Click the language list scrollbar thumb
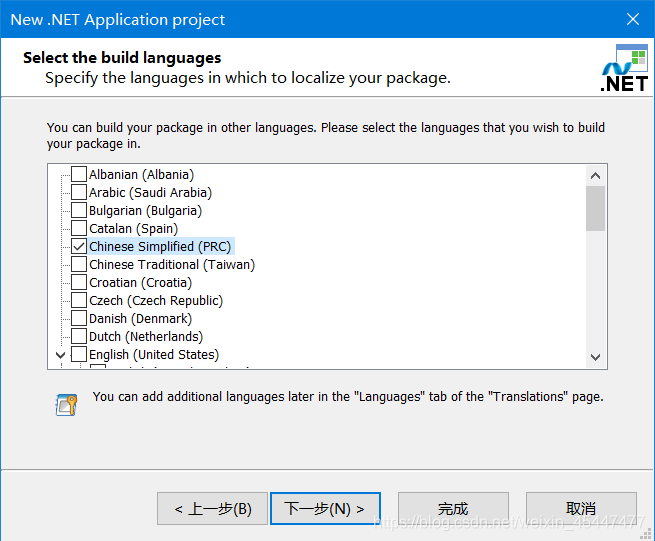Screen dimensions: 655x541 pos(595,208)
